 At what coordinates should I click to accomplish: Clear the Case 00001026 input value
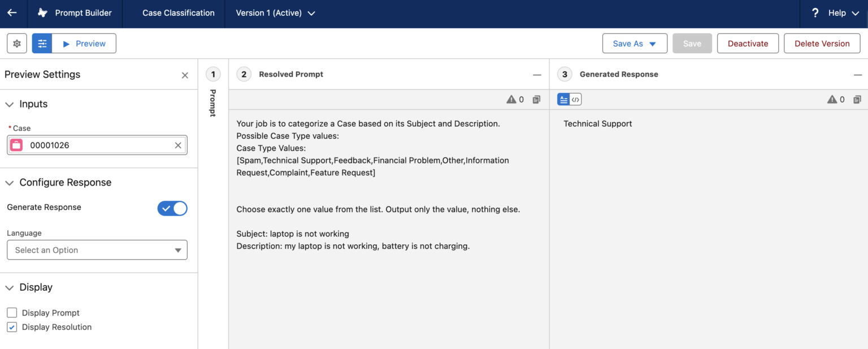click(178, 145)
